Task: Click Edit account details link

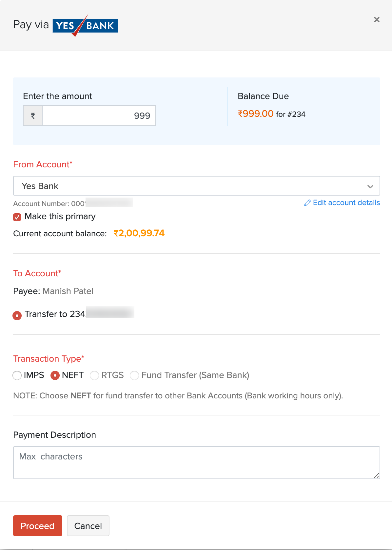Action: point(346,203)
